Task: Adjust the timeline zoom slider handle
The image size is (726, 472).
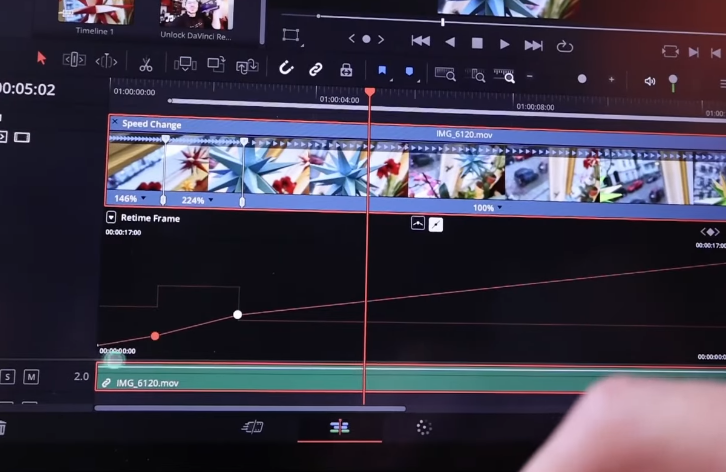Action: 582,79
